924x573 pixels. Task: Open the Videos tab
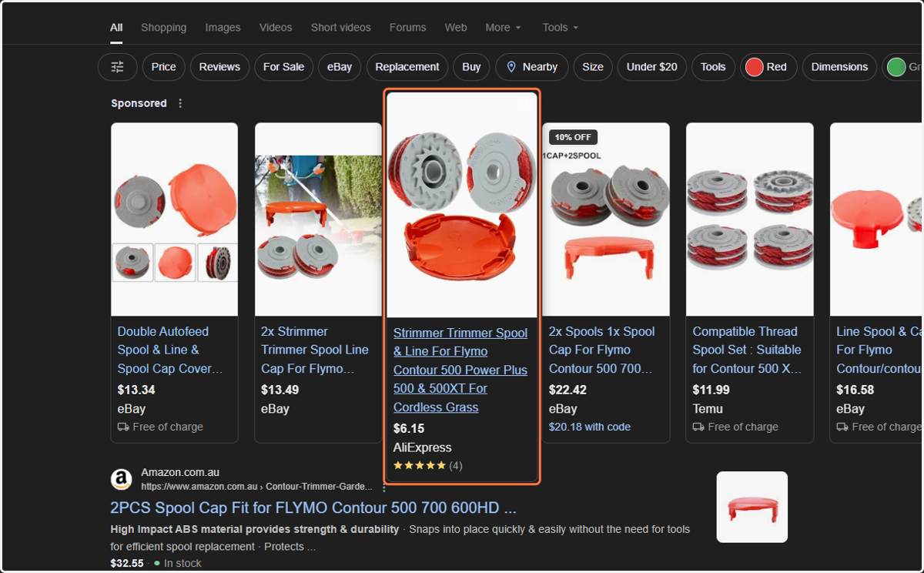(276, 27)
